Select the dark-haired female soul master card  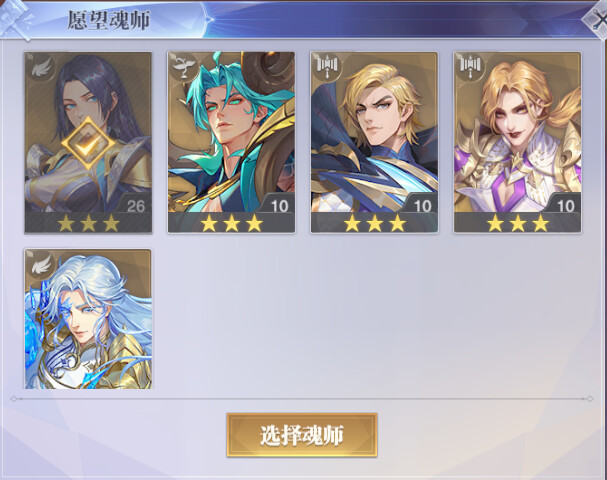[x=88, y=143]
